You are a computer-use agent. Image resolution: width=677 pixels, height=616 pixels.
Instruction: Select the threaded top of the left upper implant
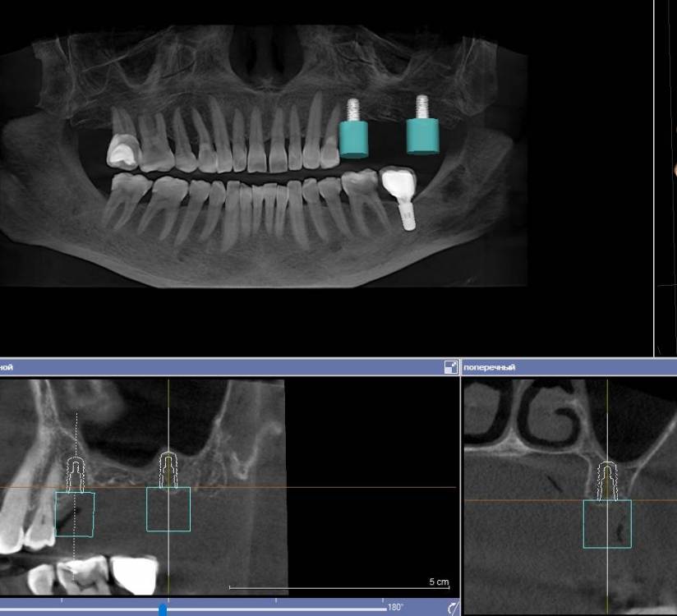(353, 109)
